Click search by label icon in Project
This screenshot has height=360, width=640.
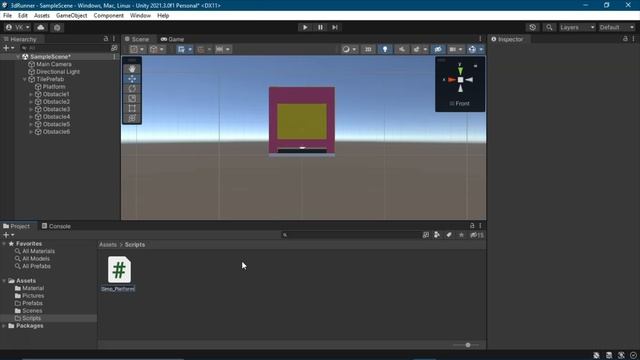pos(449,235)
